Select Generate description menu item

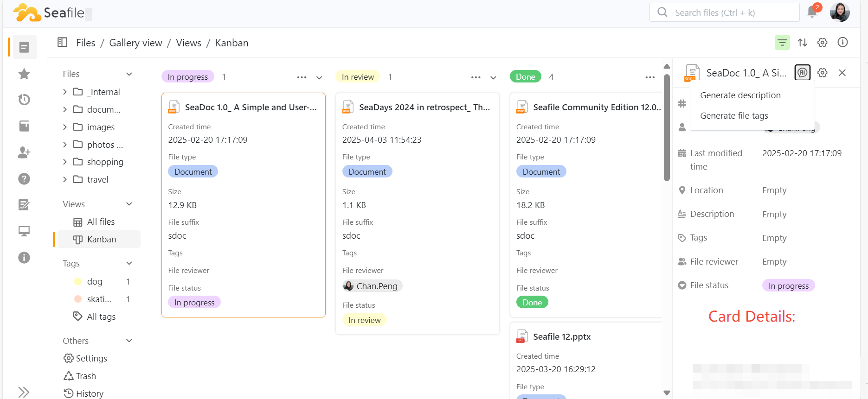click(x=740, y=95)
